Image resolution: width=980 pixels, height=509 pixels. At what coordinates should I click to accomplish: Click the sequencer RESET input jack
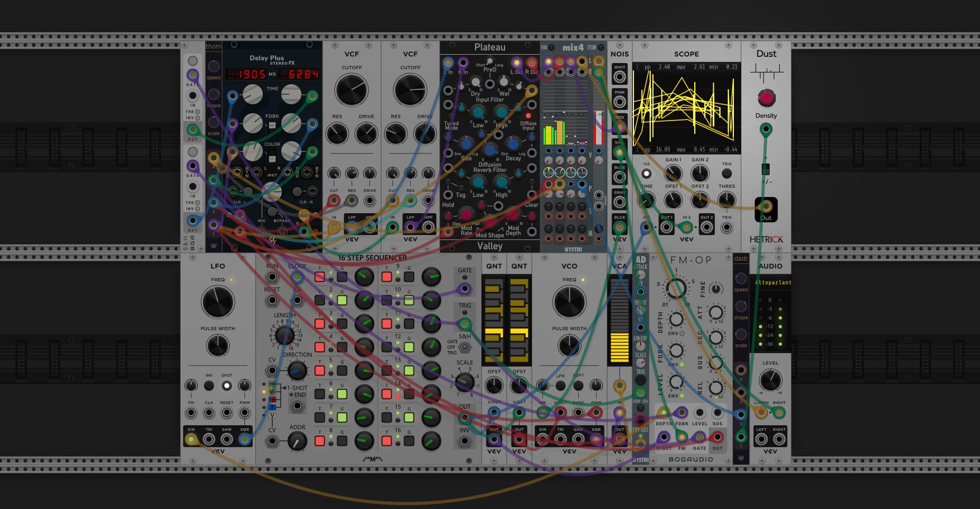click(272, 300)
